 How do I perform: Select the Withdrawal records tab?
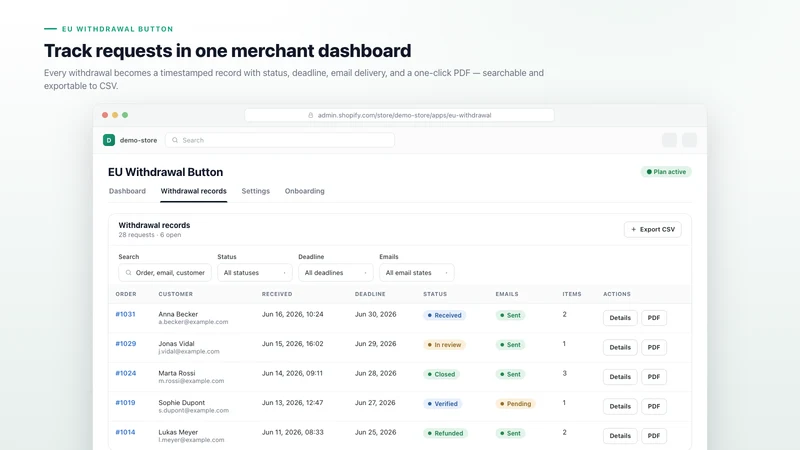(193, 191)
